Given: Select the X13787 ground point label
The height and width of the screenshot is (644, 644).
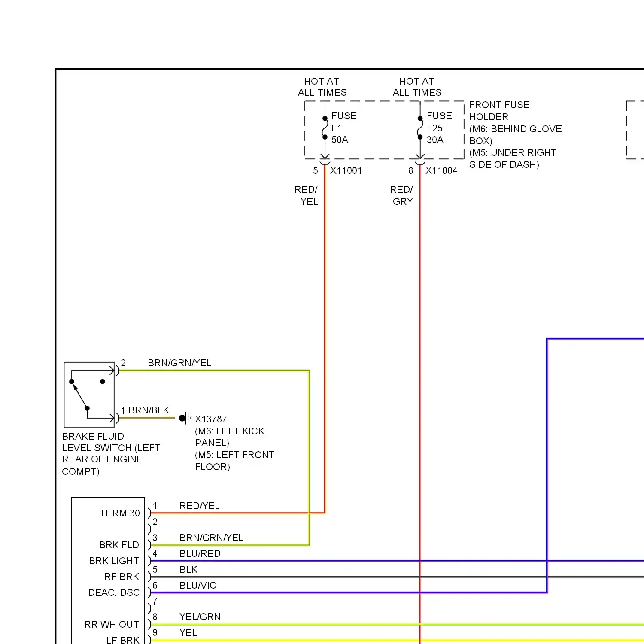Looking at the screenshot, I should coord(211,419).
